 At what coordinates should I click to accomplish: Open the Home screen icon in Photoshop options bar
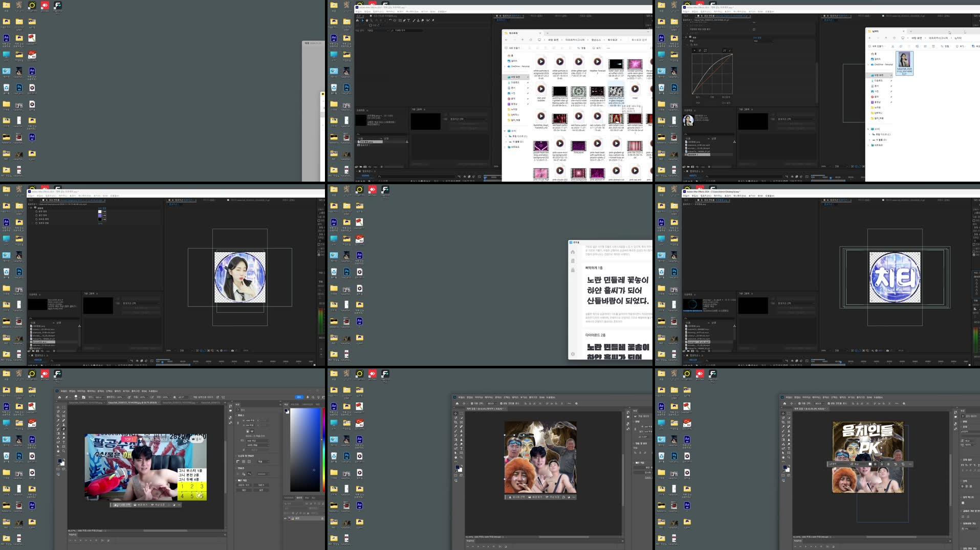(x=458, y=404)
